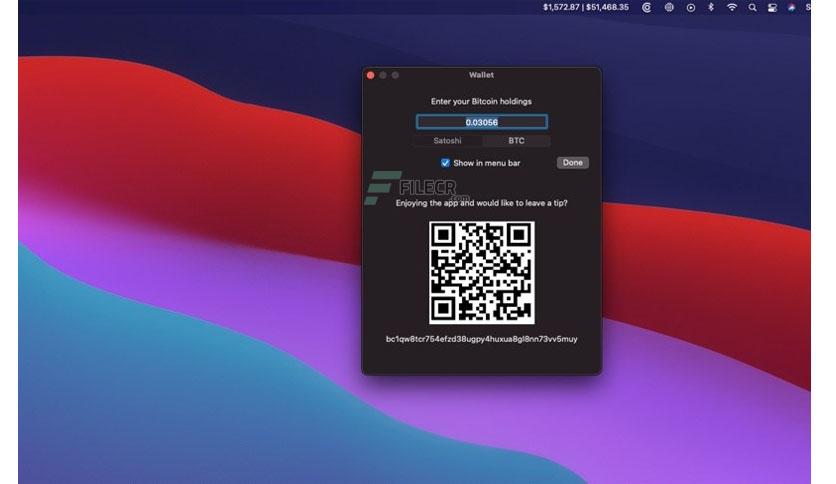Click the spiral C menu bar icon
The image size is (836, 484).
click(646, 7)
